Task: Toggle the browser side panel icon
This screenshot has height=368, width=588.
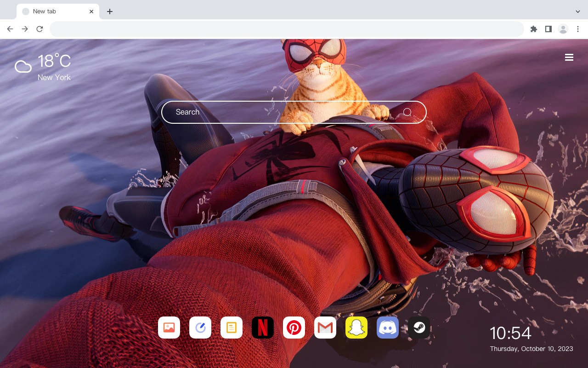Action: (548, 29)
